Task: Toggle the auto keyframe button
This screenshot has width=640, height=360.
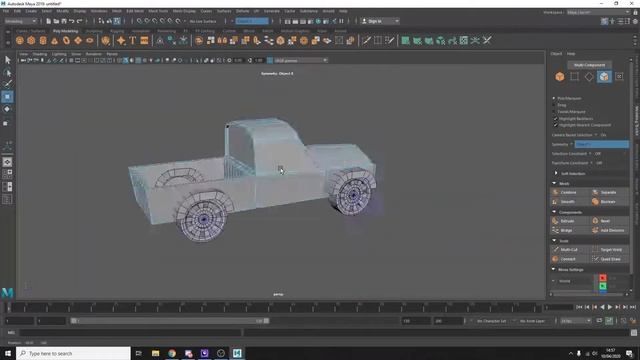Action: click(609, 321)
